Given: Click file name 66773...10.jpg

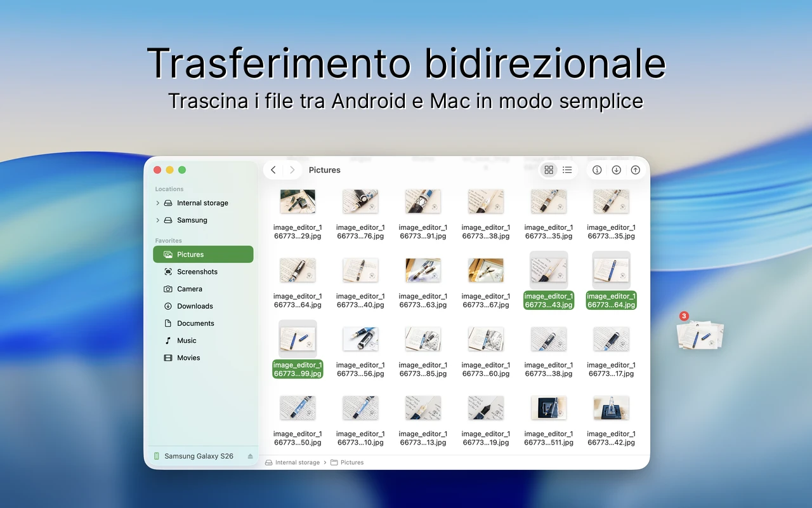Looking at the screenshot, I should pos(360,438).
